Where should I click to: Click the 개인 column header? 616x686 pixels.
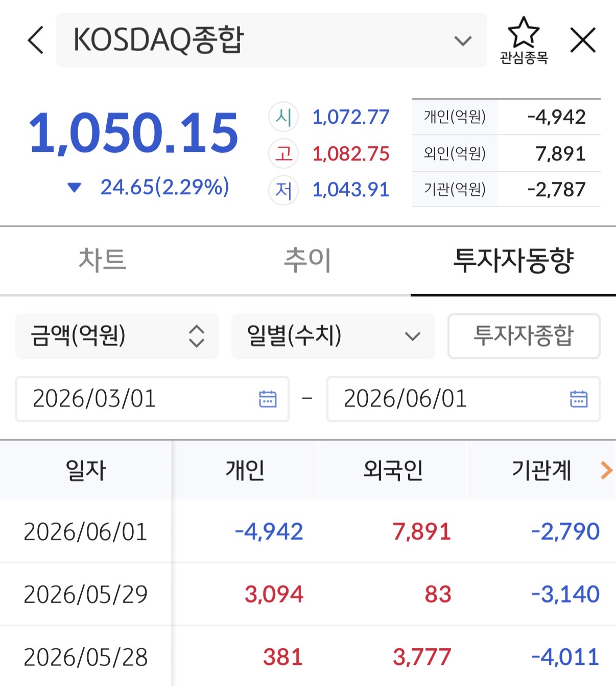(245, 470)
